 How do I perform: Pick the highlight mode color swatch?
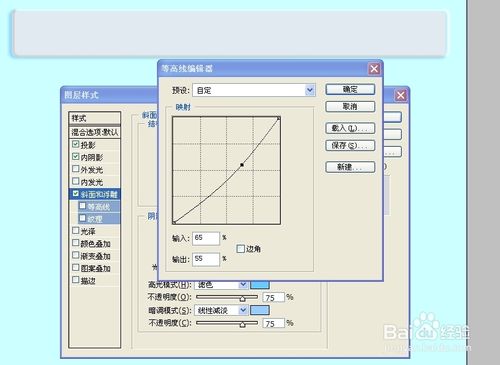point(260,284)
